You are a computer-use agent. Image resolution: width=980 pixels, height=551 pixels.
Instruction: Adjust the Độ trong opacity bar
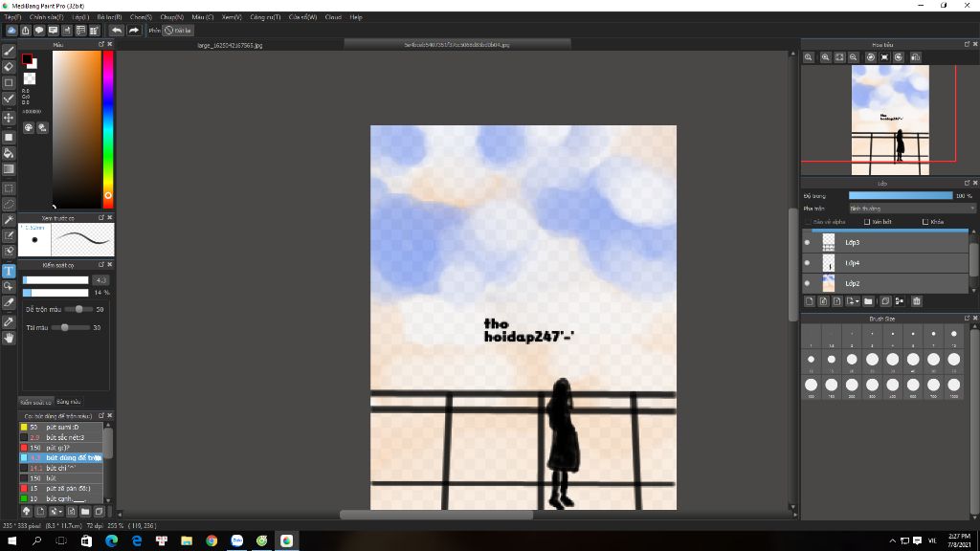901,195
